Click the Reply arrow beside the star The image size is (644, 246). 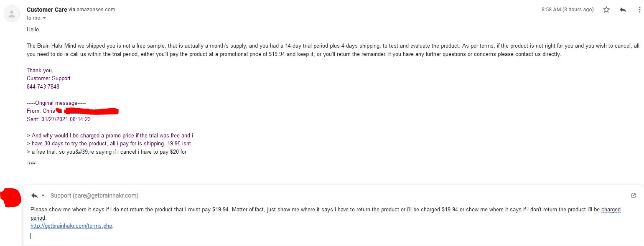click(623, 10)
